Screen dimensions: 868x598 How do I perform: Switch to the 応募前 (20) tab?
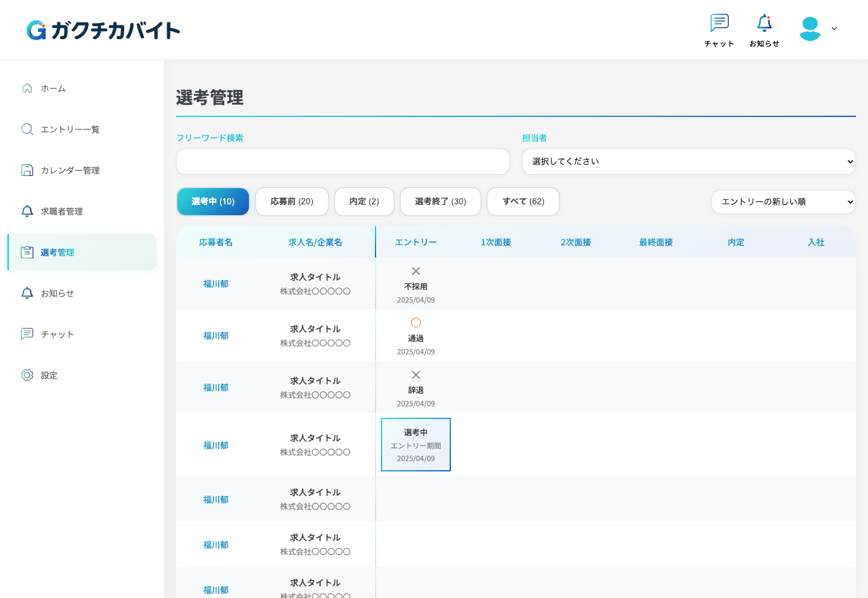pyautogui.click(x=292, y=201)
